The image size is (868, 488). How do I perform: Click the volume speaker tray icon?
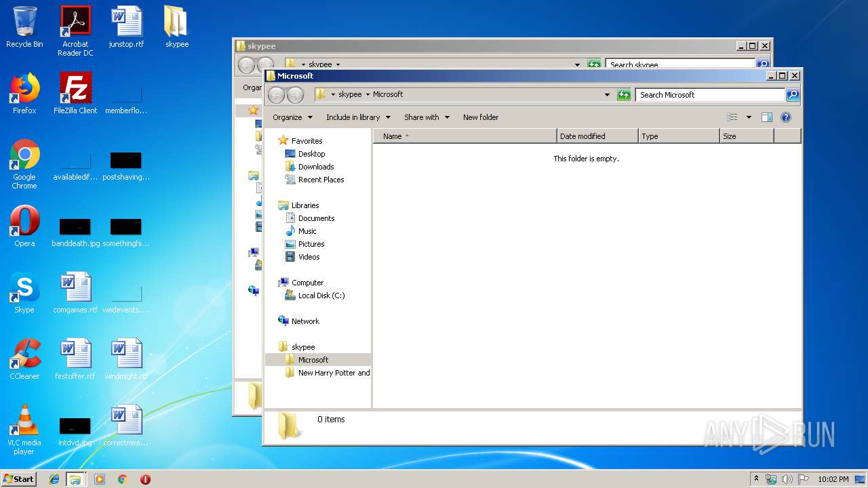(x=787, y=479)
